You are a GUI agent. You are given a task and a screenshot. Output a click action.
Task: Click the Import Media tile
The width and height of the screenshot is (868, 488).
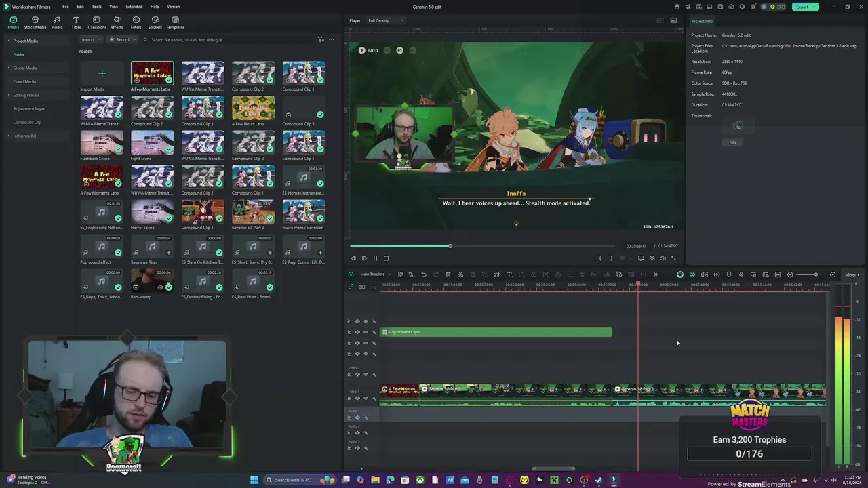pos(102,73)
